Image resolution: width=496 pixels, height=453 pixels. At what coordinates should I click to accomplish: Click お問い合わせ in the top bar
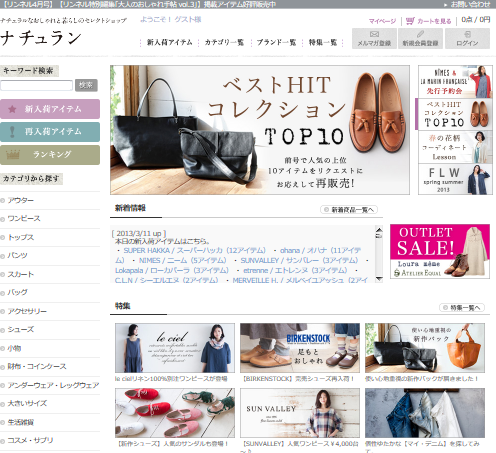coord(470,4)
